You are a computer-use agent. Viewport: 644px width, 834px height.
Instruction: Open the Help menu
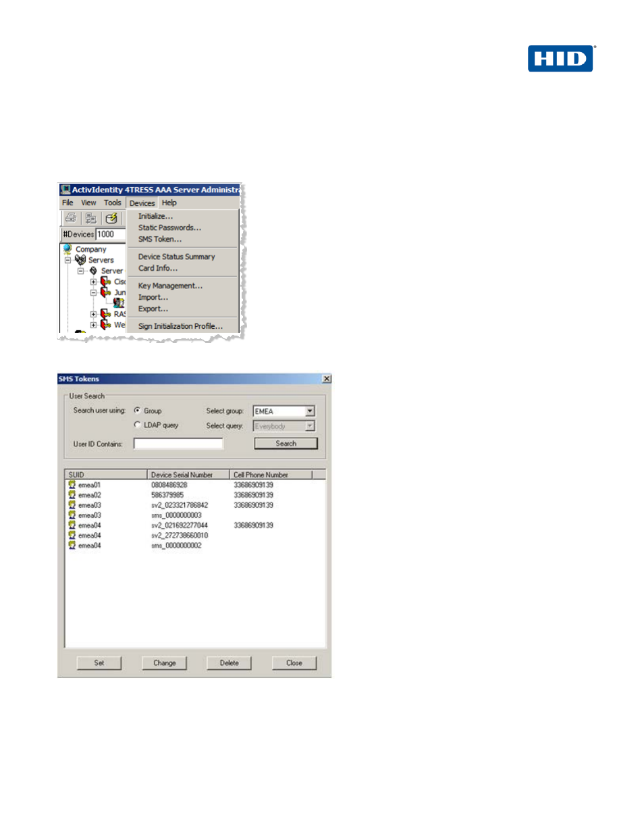[169, 203]
